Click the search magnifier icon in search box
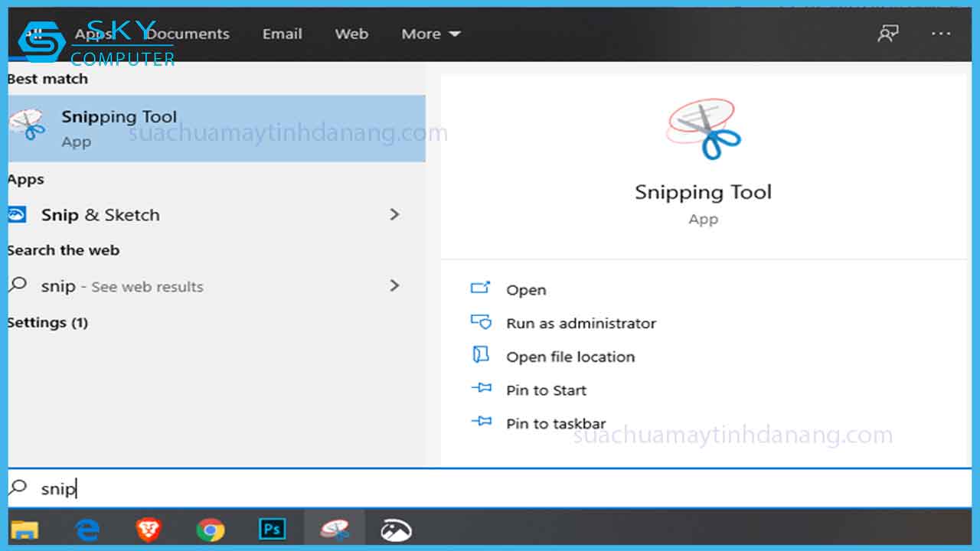980x551 pixels. pos(18,487)
